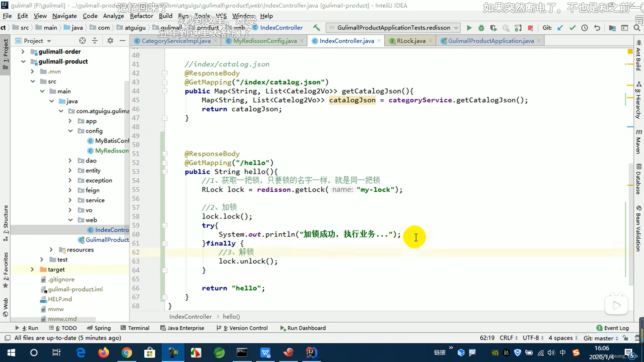Collapse the config package

click(70, 131)
